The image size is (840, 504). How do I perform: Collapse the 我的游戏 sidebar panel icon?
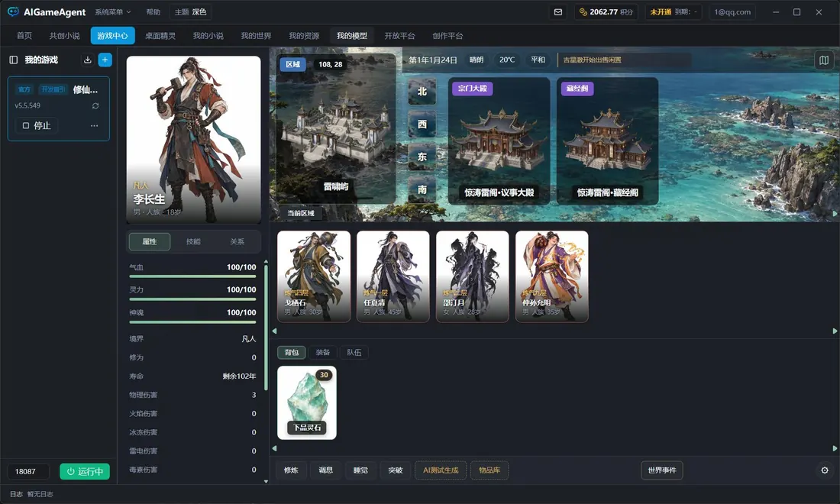pos(14,60)
